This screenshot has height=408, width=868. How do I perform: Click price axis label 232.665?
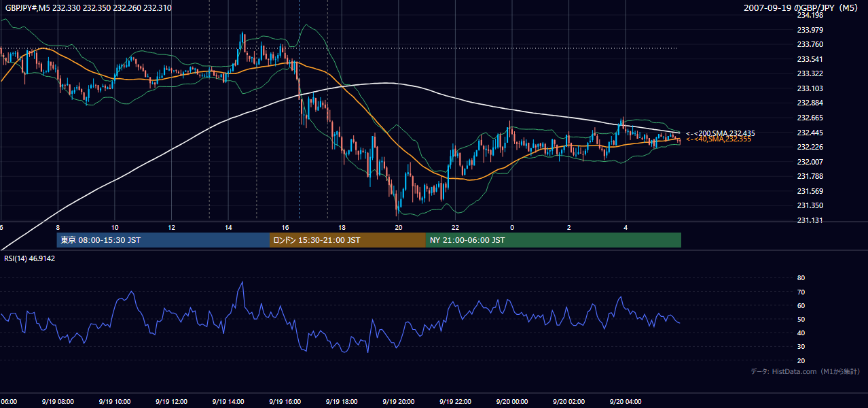tap(810, 118)
